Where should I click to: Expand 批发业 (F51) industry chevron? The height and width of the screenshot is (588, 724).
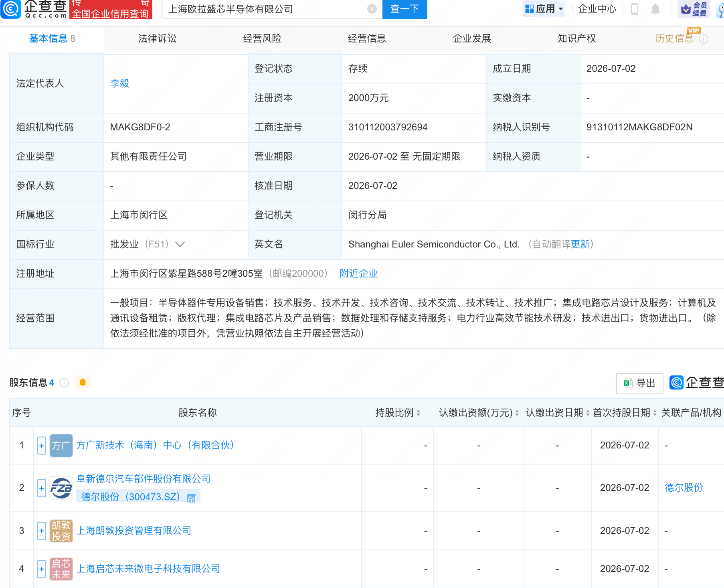pos(180,244)
